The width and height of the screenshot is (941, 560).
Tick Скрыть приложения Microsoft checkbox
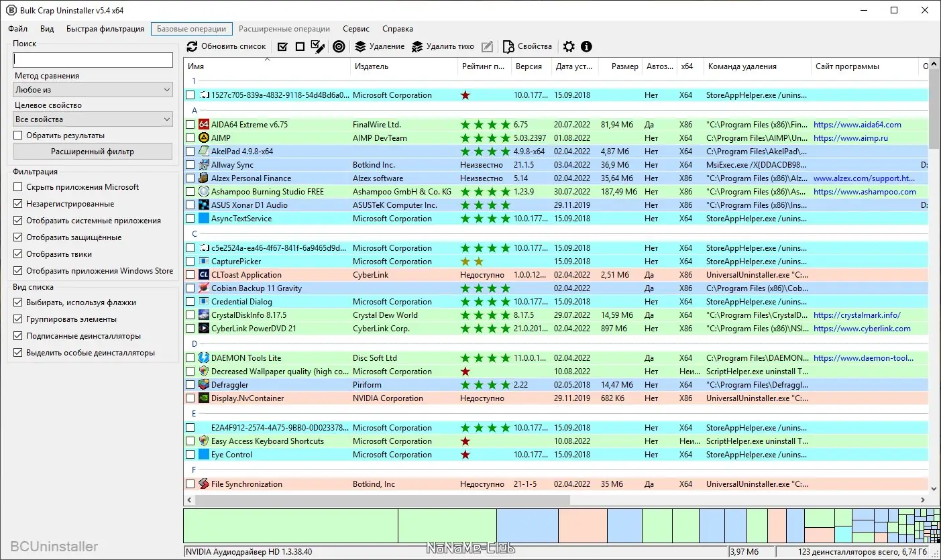(18, 187)
